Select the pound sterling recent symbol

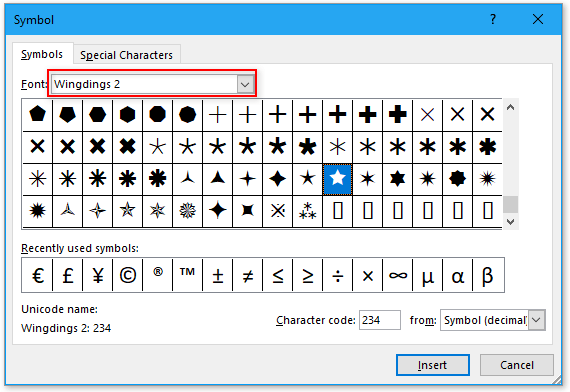point(68,275)
